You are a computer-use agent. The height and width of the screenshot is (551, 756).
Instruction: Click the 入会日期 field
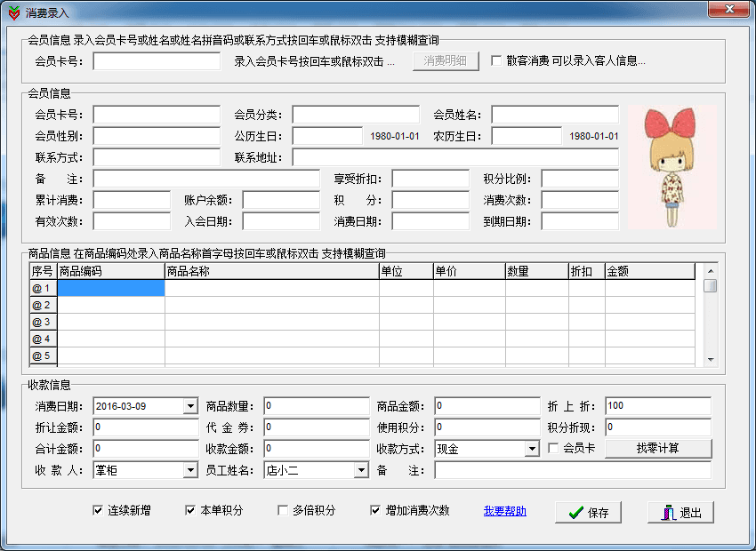coord(281,221)
